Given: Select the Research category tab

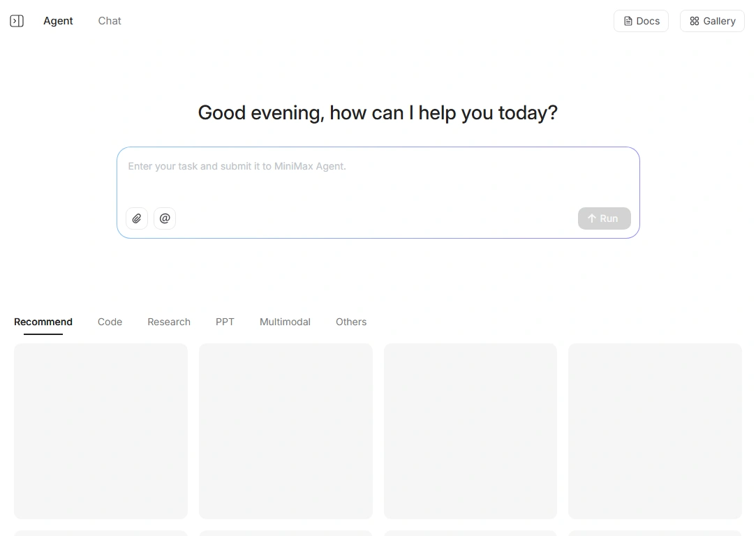Looking at the screenshot, I should [x=169, y=322].
